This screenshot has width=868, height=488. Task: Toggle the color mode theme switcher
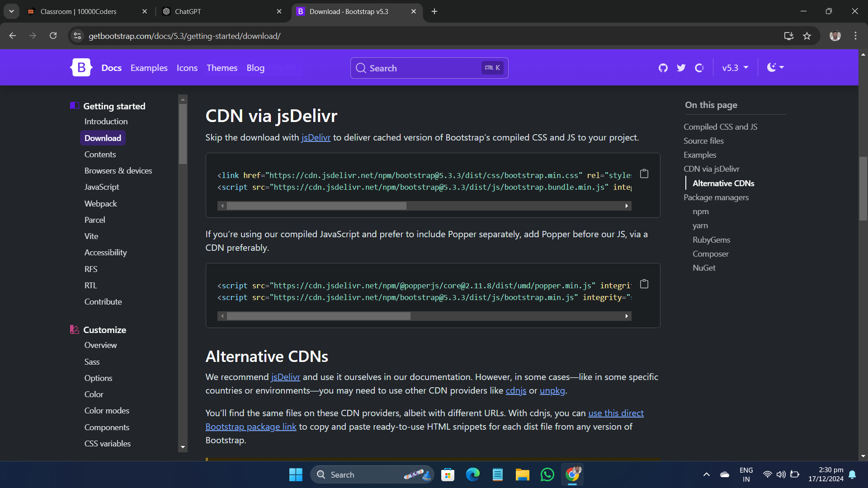[775, 68]
